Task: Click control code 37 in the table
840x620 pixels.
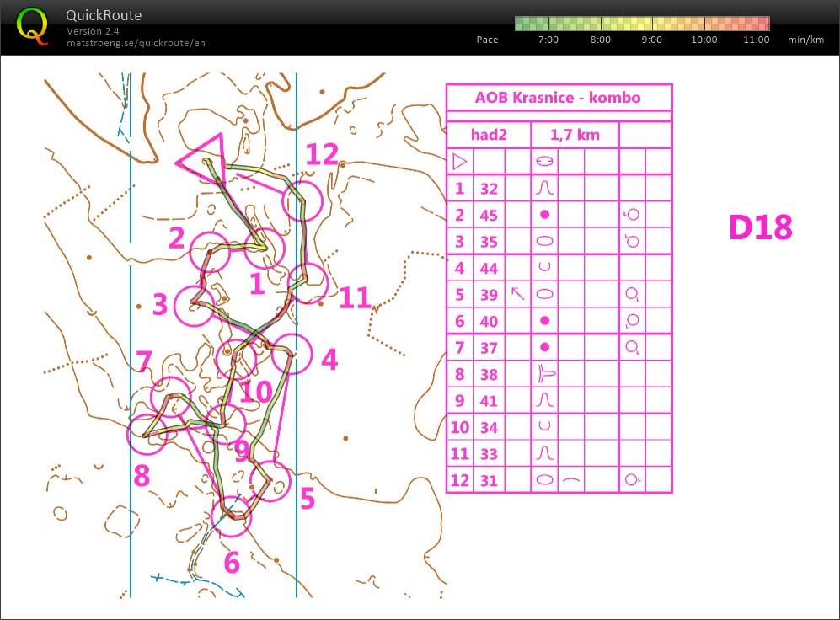Action: pyautogui.click(x=489, y=348)
